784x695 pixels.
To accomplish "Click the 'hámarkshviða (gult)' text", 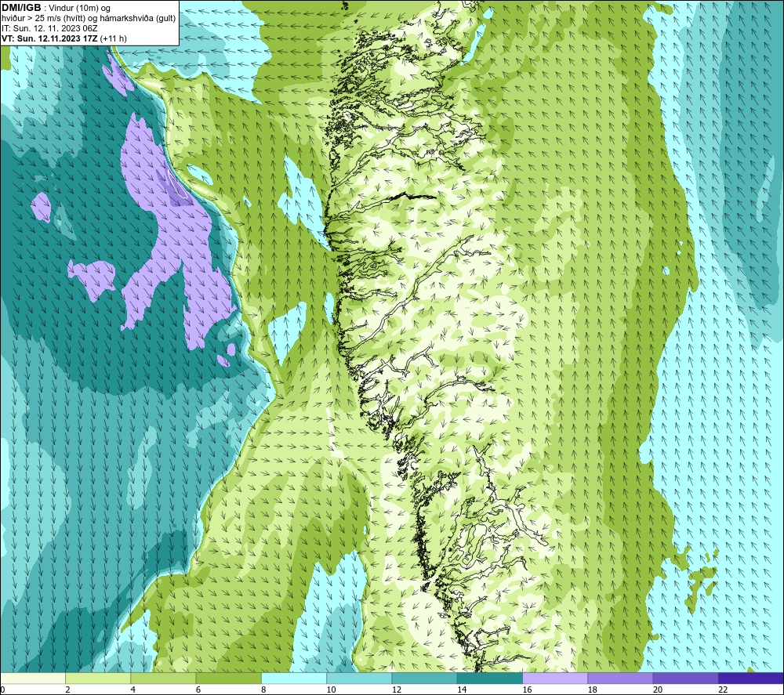I will coord(137,19).
